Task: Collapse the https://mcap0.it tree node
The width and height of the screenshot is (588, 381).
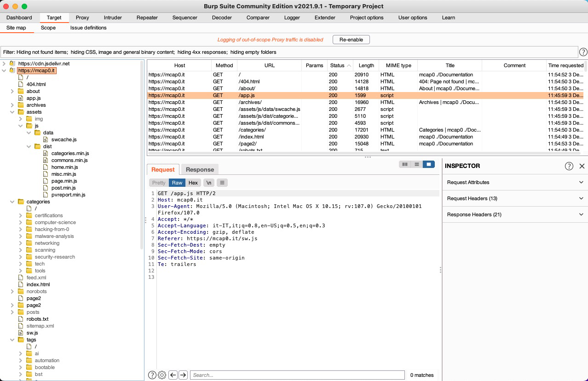Action: point(4,70)
